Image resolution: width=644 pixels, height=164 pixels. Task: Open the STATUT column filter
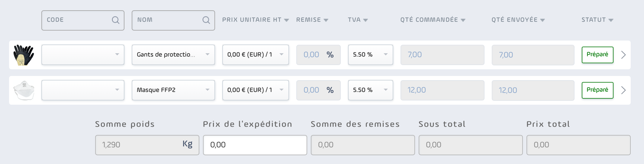597,20
